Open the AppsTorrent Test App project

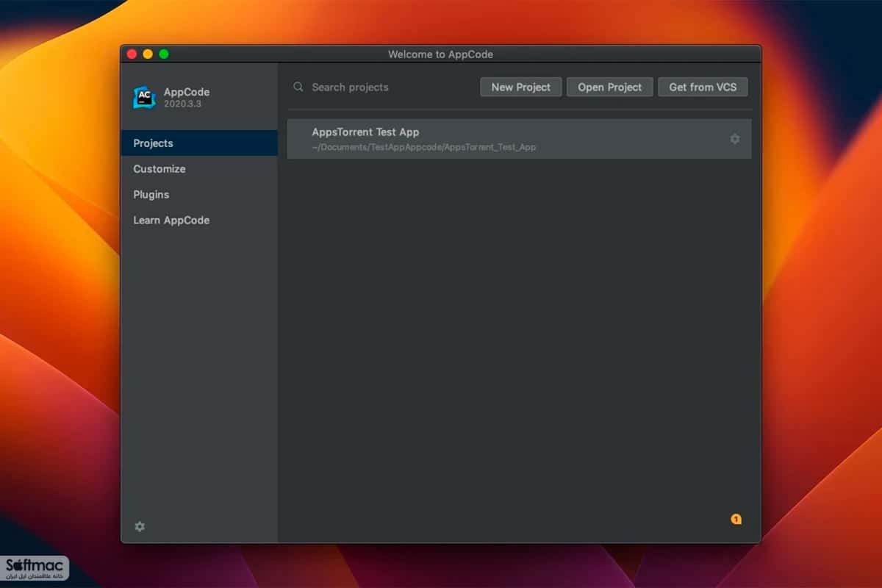520,139
